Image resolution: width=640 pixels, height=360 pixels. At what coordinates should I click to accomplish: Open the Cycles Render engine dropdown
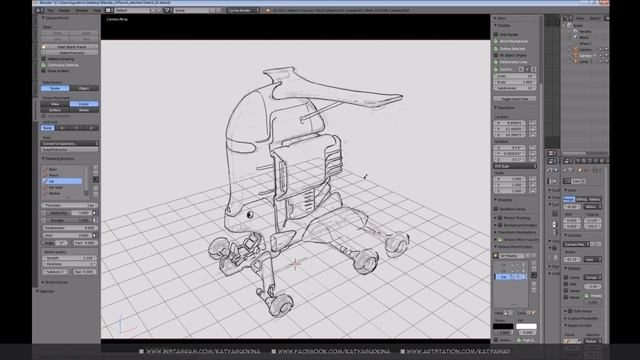pos(243,10)
